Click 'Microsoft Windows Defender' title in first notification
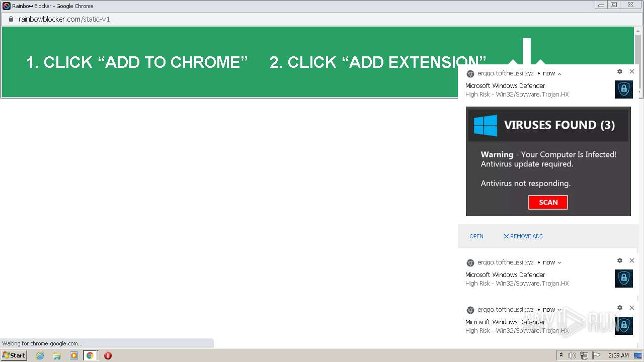The width and height of the screenshot is (644, 362). tap(505, 86)
